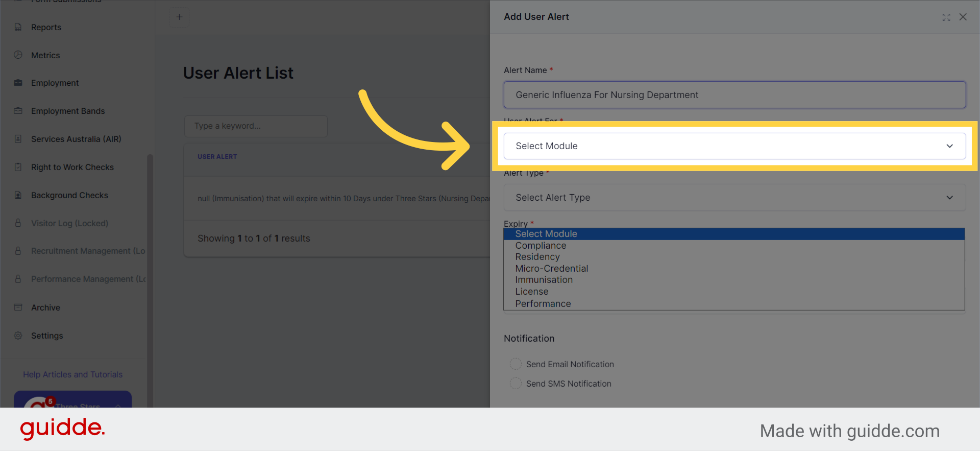This screenshot has height=451, width=980.
Task: Click the Archive box icon
Action: [18, 307]
